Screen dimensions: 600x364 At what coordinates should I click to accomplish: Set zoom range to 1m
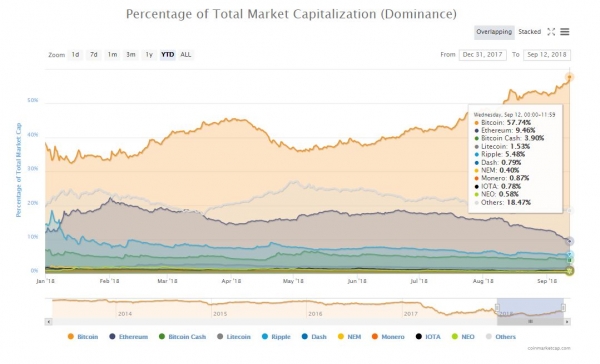[112, 55]
